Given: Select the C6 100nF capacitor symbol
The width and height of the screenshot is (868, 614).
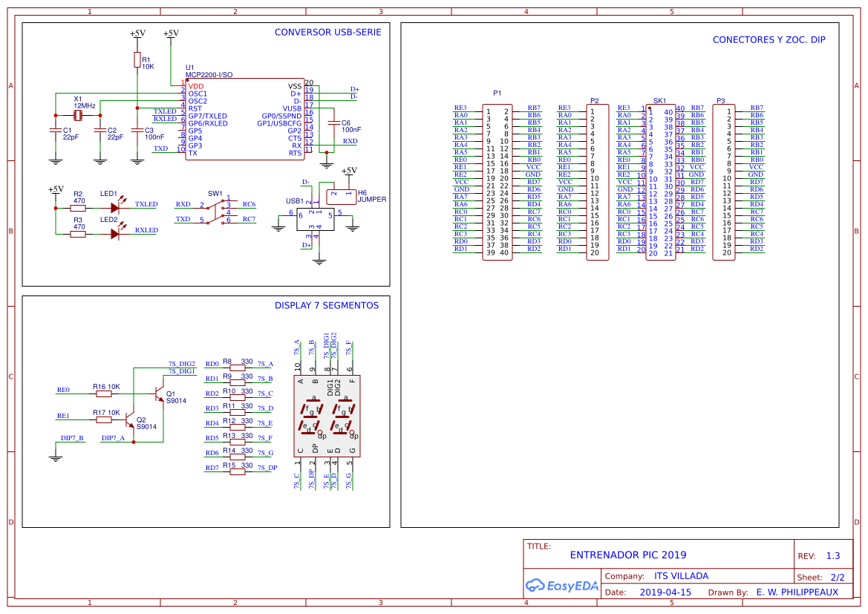Looking at the screenshot, I should tap(334, 123).
